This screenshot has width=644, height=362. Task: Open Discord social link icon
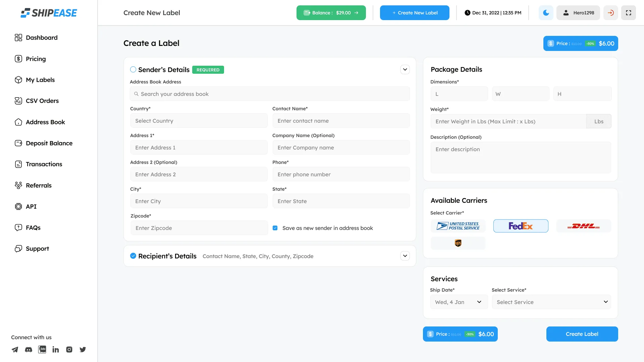(29, 350)
